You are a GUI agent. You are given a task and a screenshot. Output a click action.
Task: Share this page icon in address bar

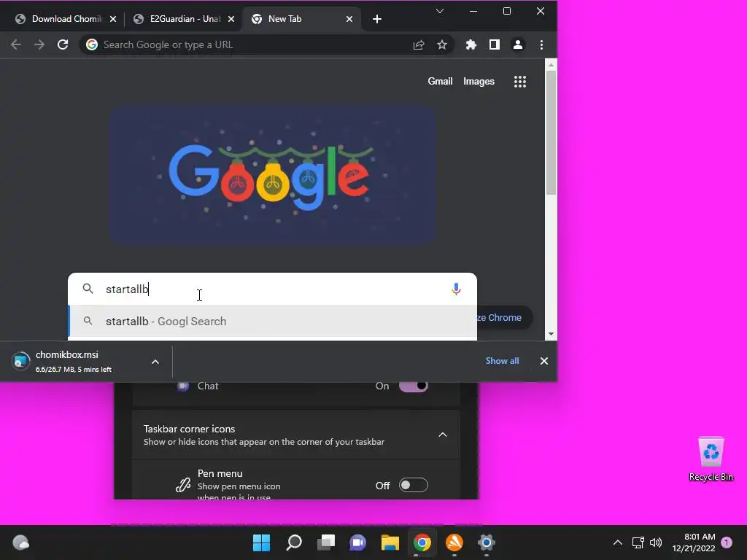(x=419, y=44)
